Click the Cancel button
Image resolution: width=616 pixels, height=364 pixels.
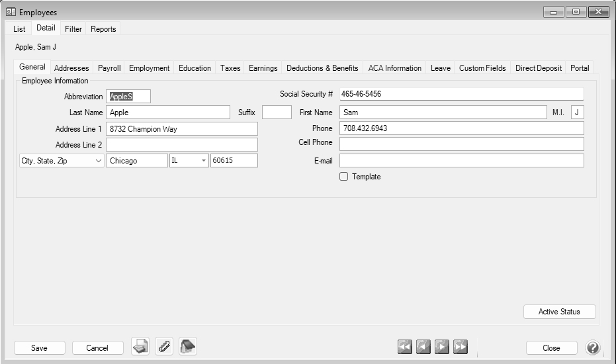[x=97, y=348]
